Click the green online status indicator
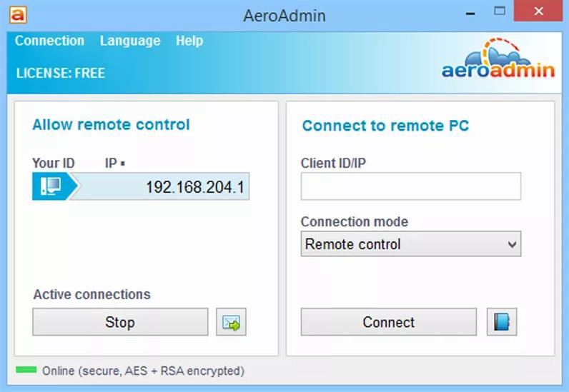The width and height of the screenshot is (569, 392). tap(26, 370)
